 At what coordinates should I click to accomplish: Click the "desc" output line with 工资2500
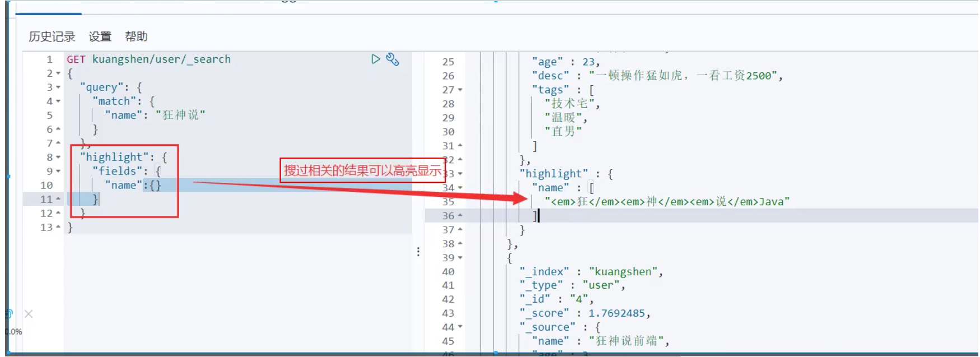coord(657,76)
